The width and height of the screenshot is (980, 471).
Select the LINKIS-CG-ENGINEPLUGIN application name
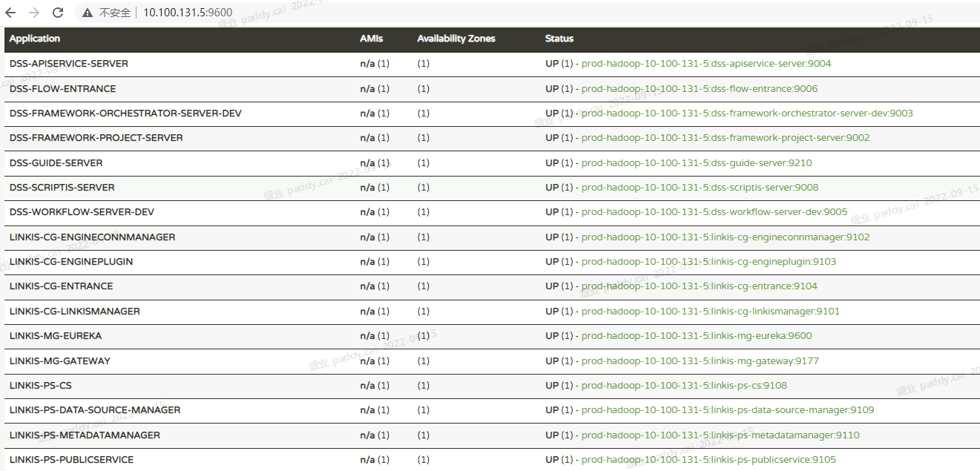click(71, 262)
